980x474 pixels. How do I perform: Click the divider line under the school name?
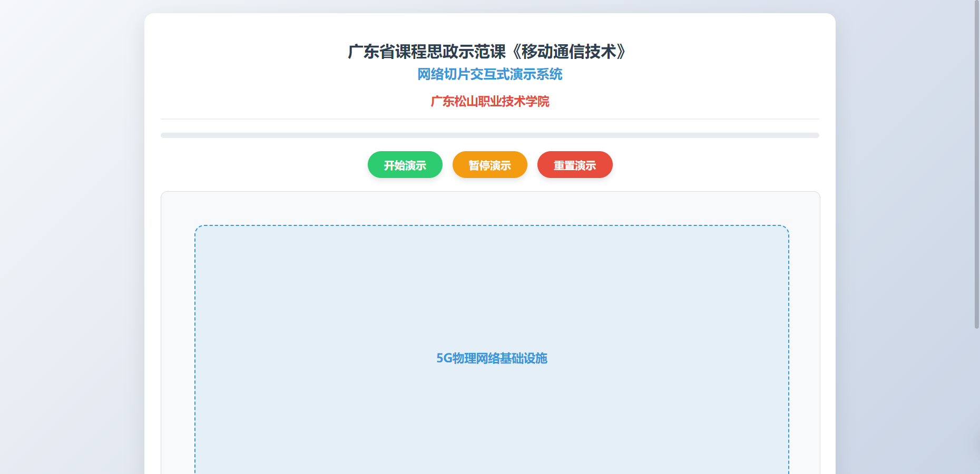click(x=489, y=119)
